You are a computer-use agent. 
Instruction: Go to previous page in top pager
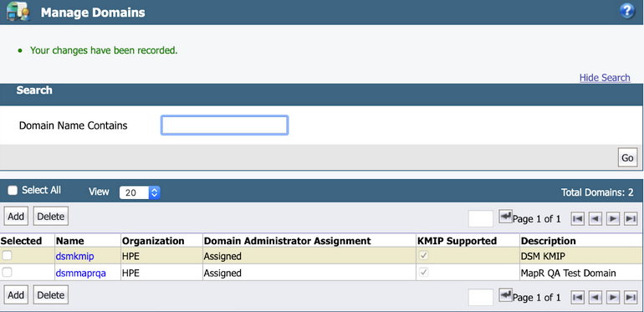[595, 219]
